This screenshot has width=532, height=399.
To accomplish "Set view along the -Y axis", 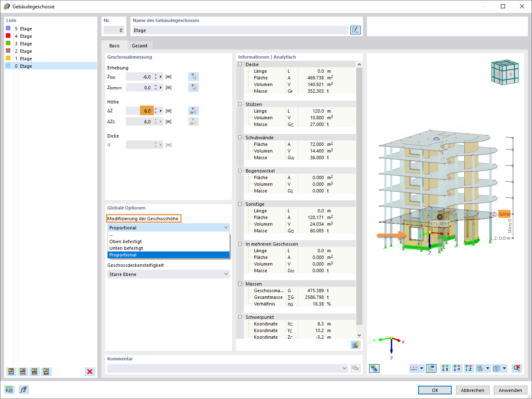I will 457,368.
